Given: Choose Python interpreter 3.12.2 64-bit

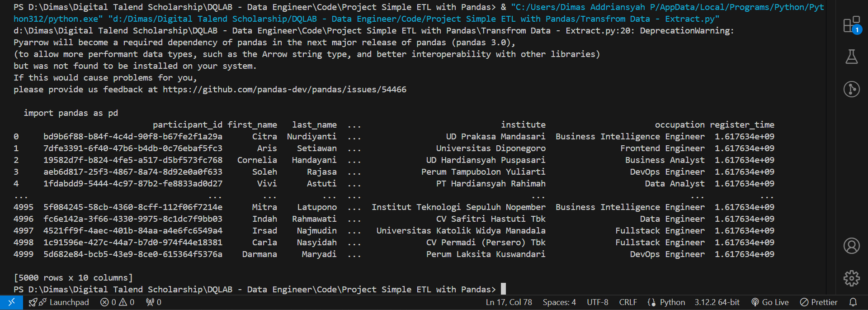Looking at the screenshot, I should (717, 302).
